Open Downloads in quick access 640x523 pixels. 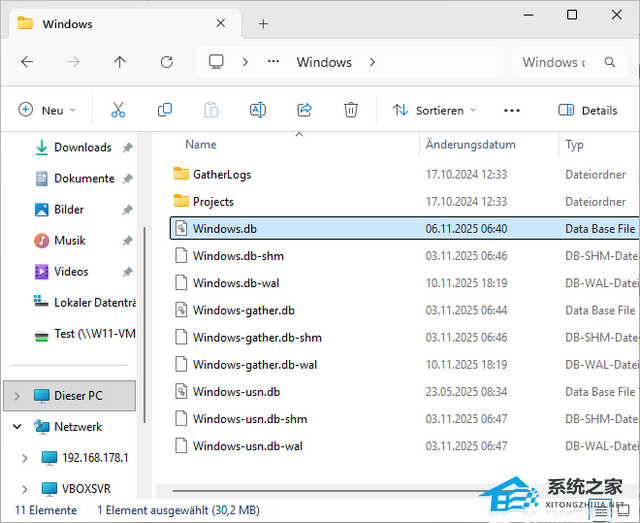[x=82, y=147]
